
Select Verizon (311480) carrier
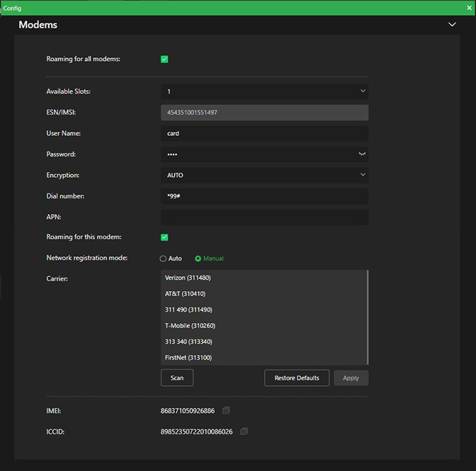188,278
